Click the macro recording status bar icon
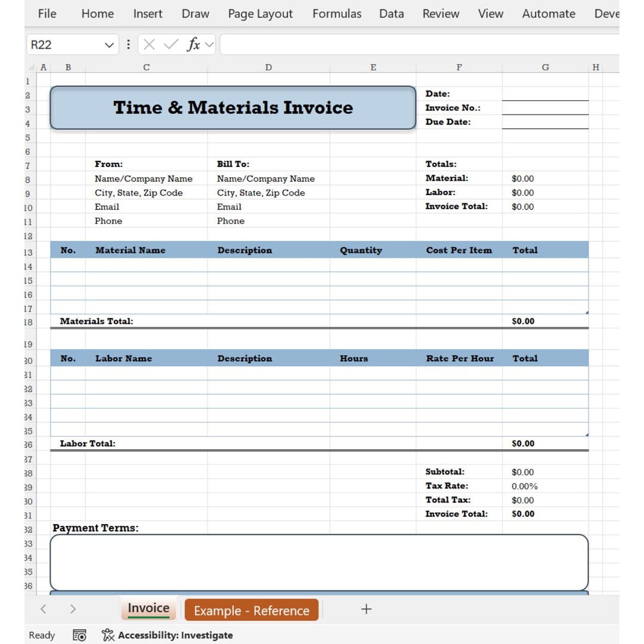Viewport: 644px width, 644px height. pyautogui.click(x=79, y=635)
